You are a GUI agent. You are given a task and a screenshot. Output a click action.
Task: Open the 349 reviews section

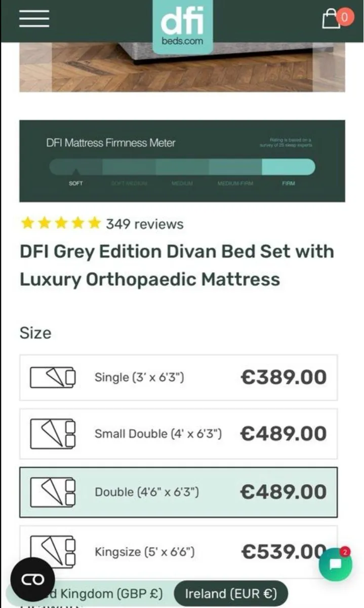143,224
